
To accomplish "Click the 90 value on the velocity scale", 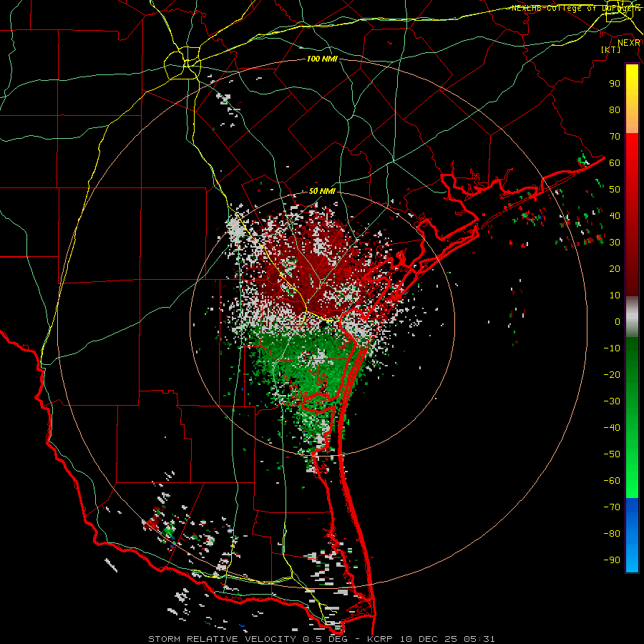I will (x=615, y=84).
